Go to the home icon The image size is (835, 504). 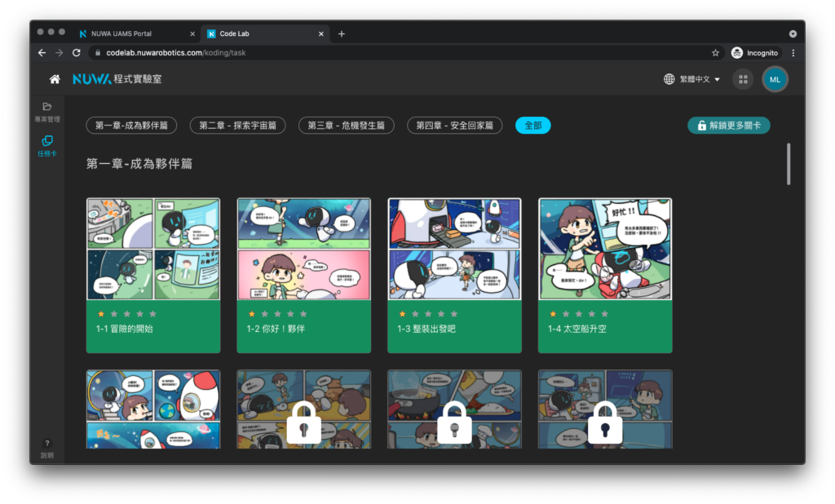pyautogui.click(x=55, y=79)
